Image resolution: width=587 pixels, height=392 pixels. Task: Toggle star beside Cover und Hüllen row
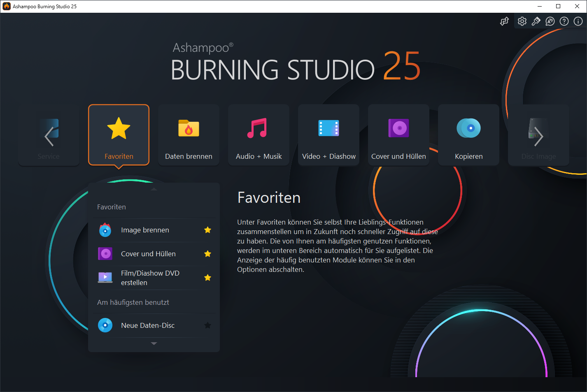(x=207, y=254)
